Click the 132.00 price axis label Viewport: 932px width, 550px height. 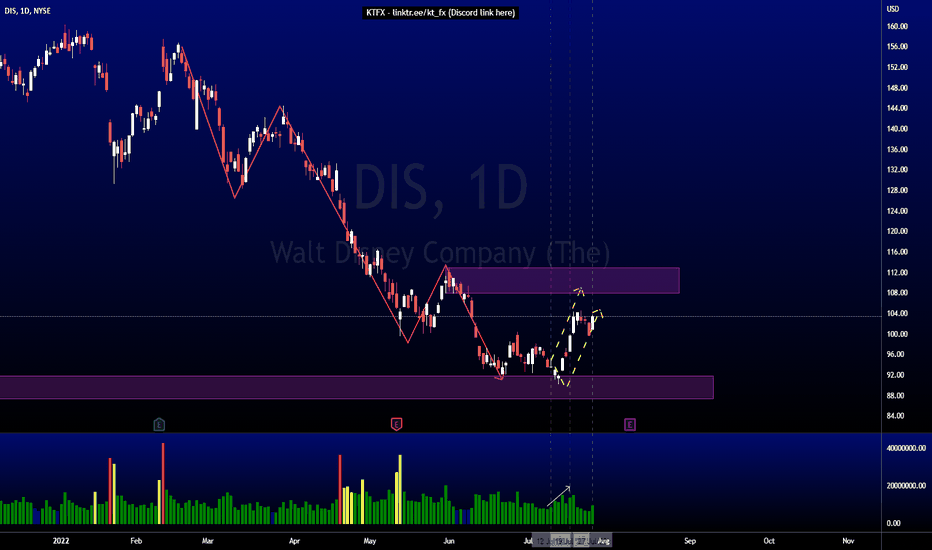pyautogui.click(x=897, y=169)
